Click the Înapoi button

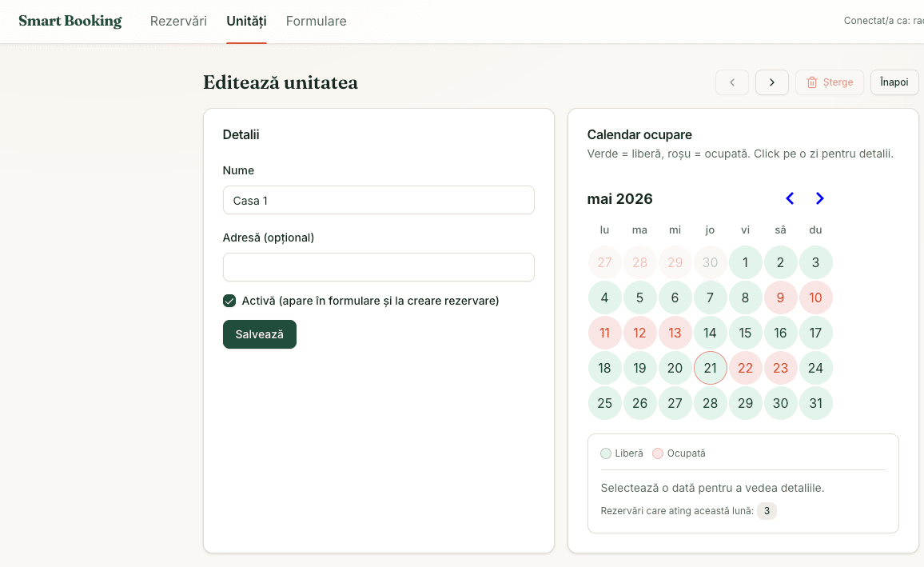pyautogui.click(x=894, y=82)
